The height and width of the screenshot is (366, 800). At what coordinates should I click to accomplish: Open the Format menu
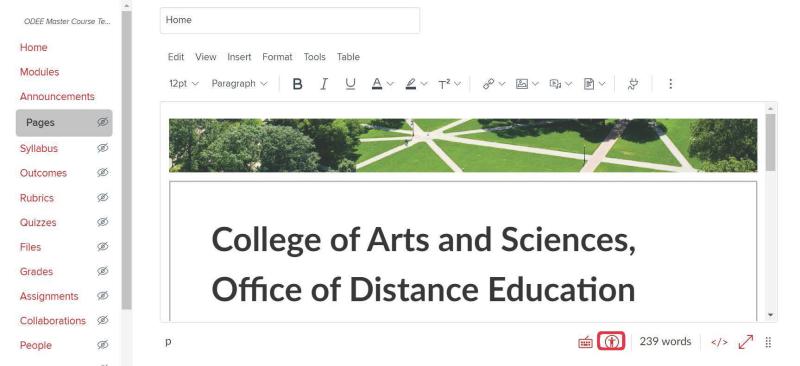coord(277,57)
